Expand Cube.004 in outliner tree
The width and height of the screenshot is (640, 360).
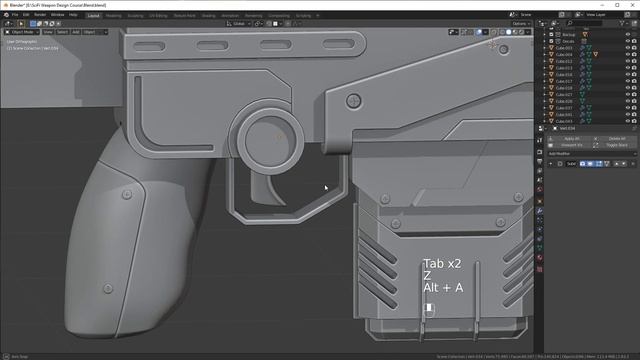(544, 54)
